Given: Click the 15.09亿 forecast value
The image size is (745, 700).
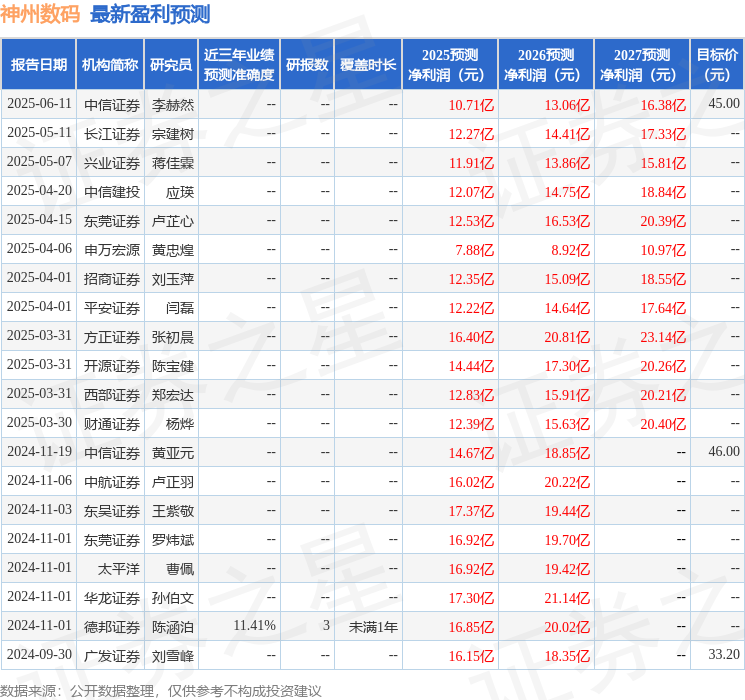Looking at the screenshot, I should [567, 279].
